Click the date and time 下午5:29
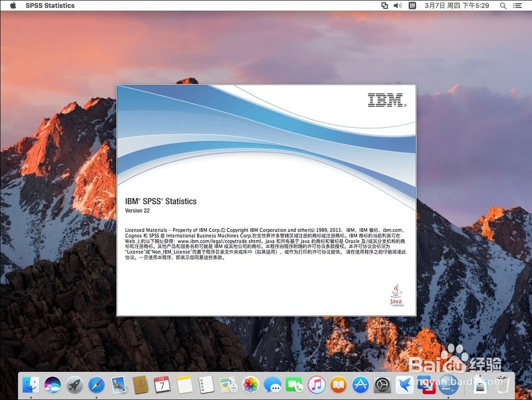 pyautogui.click(x=456, y=5)
